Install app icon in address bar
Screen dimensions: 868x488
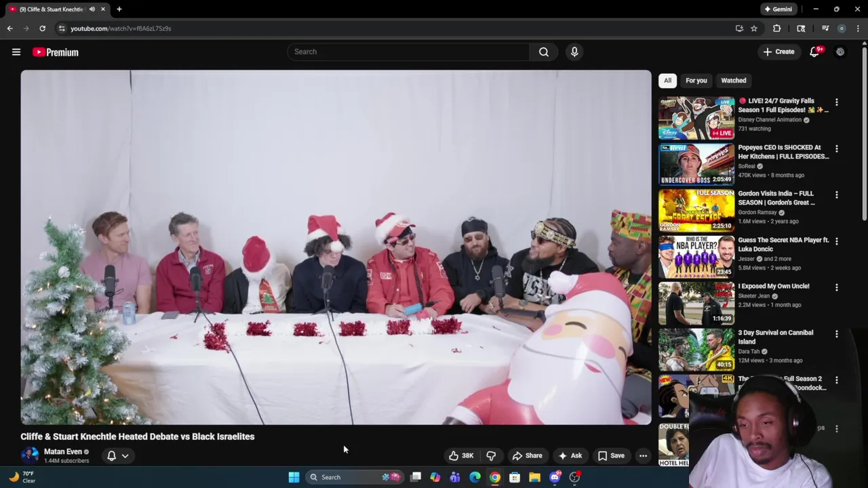[x=739, y=28]
